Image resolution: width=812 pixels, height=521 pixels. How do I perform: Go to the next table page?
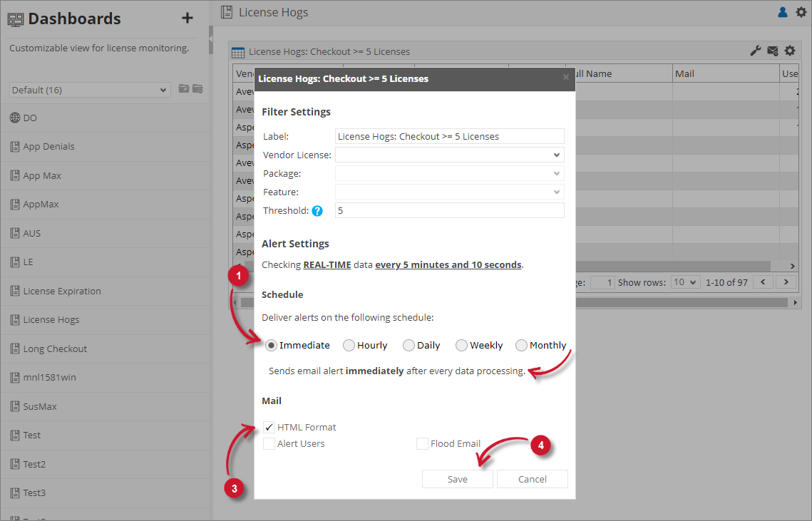point(786,282)
